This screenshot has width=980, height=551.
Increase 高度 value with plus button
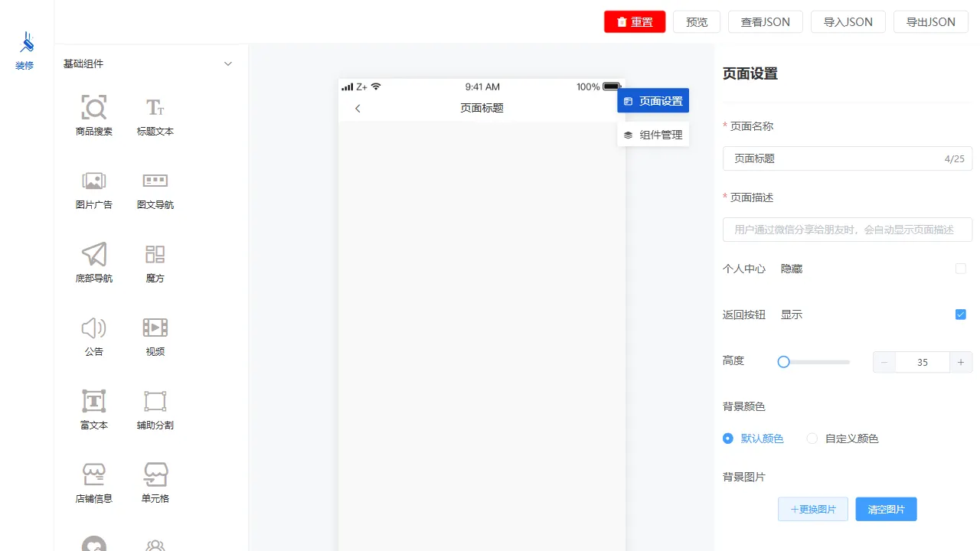tap(961, 362)
